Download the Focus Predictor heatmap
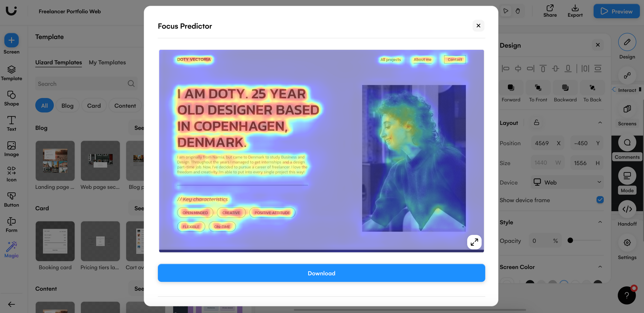Viewport: 644px width, 313px height. pyautogui.click(x=321, y=273)
